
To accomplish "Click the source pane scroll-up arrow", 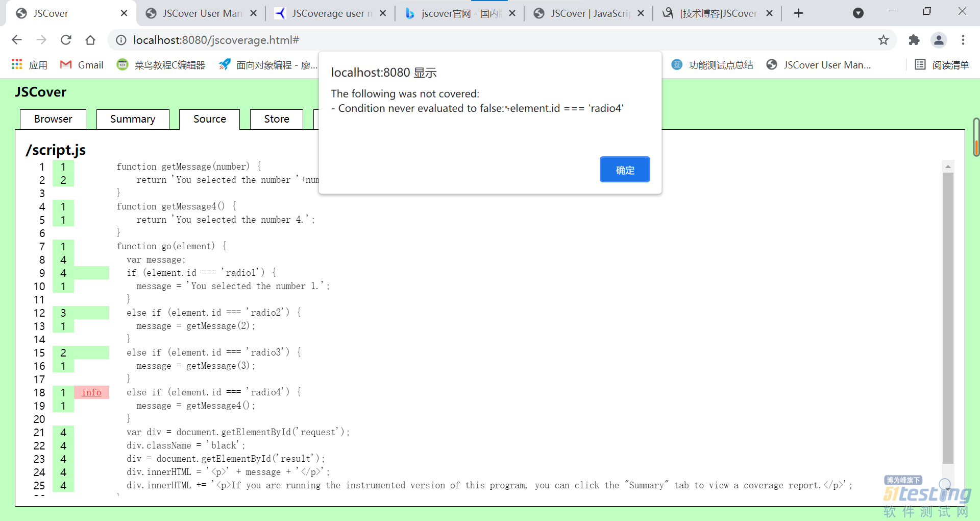I will (x=948, y=167).
